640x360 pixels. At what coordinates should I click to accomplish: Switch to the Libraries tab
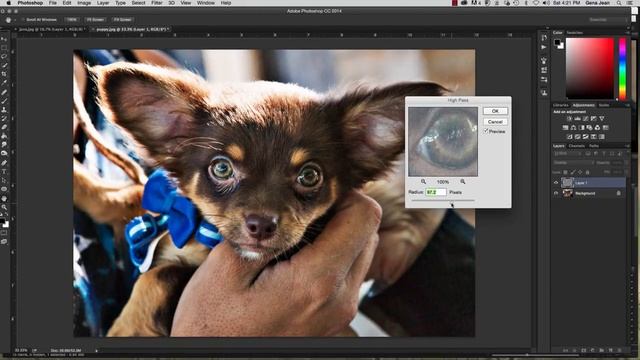(560, 105)
